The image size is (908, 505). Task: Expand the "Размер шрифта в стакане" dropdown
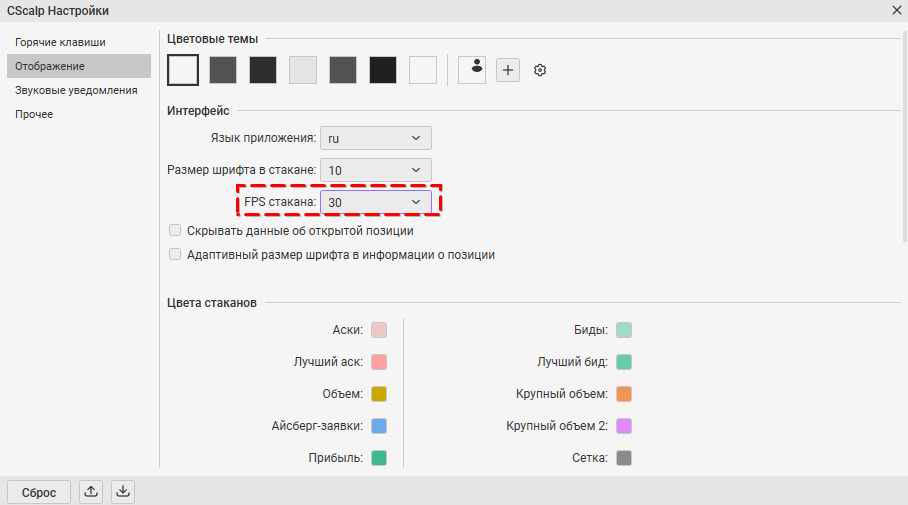(x=375, y=170)
